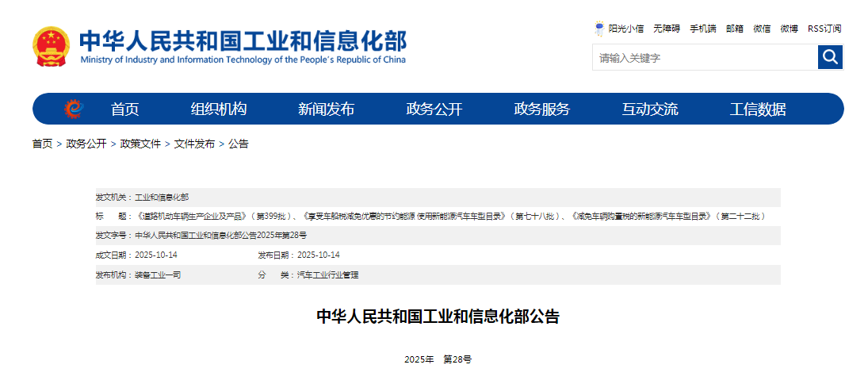Type in the 请输入关键字 search field
Screen dimensions: 868x380
pyautogui.click(x=704, y=58)
